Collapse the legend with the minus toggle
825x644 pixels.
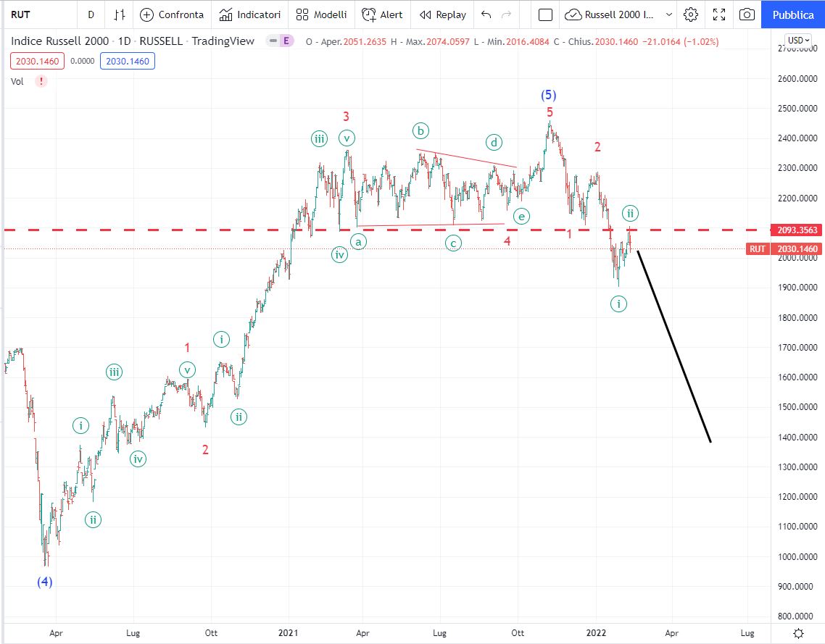273,41
